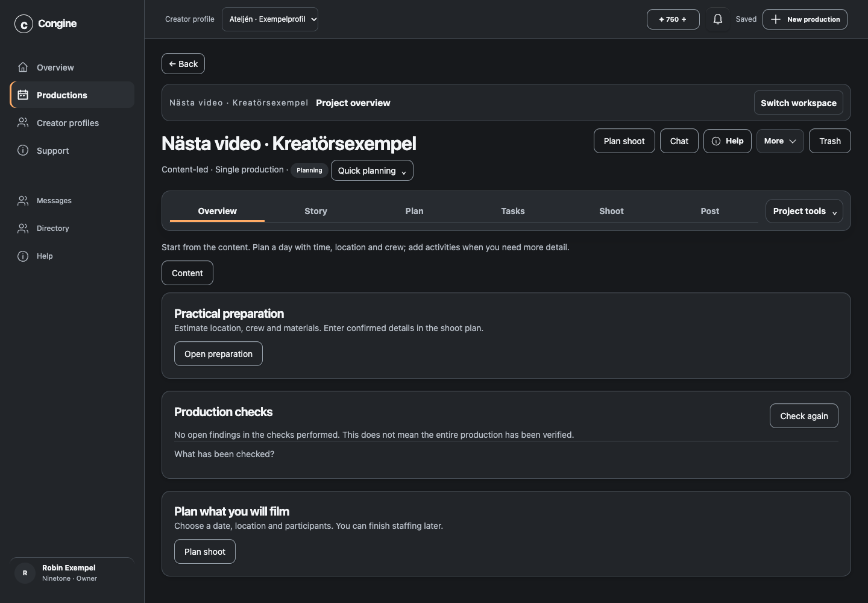Move the production to Trash
This screenshot has width=868, height=603.
(830, 141)
